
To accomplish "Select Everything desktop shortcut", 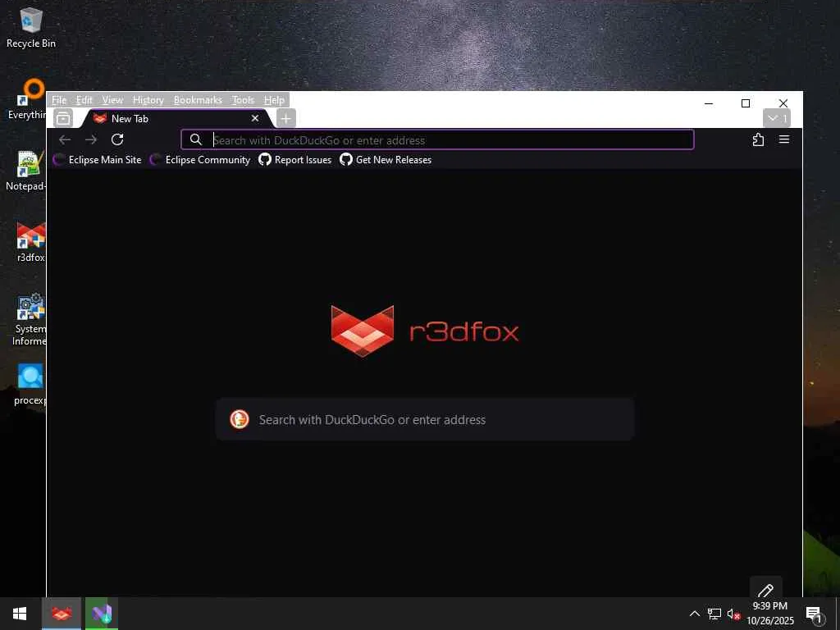I will click(x=27, y=99).
